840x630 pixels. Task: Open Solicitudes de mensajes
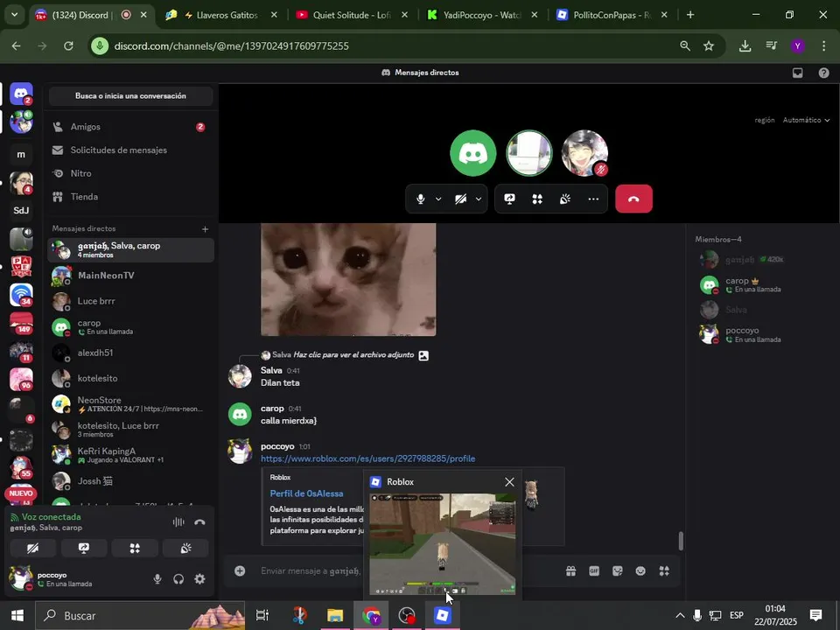click(130, 150)
